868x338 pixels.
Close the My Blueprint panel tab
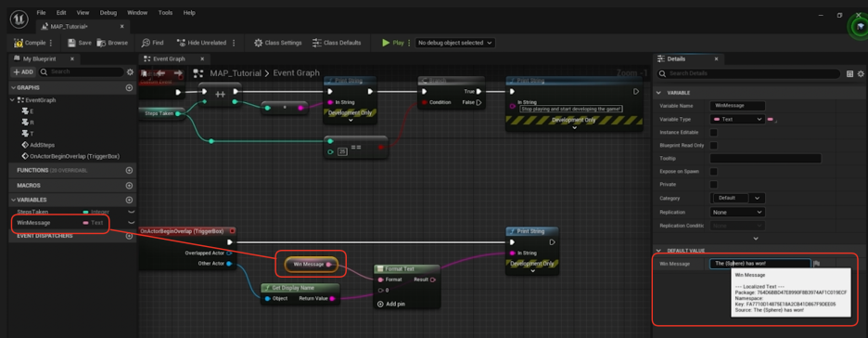[x=72, y=58]
